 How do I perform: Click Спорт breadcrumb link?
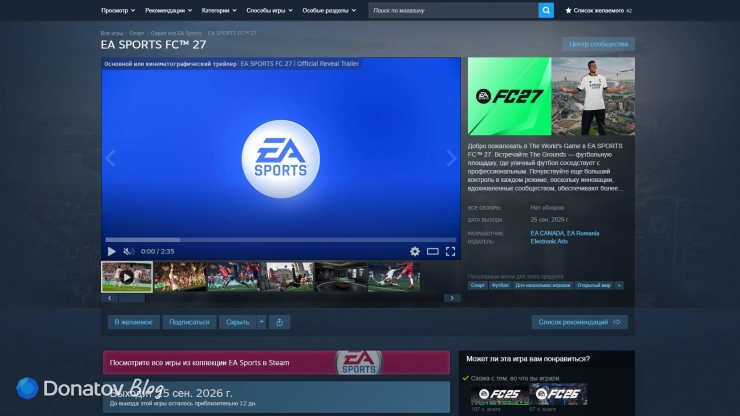[x=137, y=33]
